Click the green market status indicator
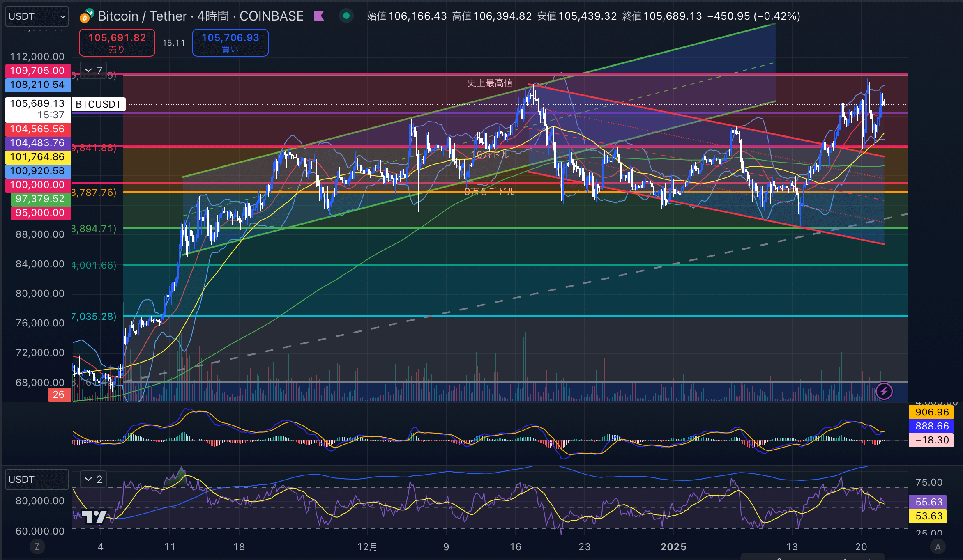 [346, 16]
